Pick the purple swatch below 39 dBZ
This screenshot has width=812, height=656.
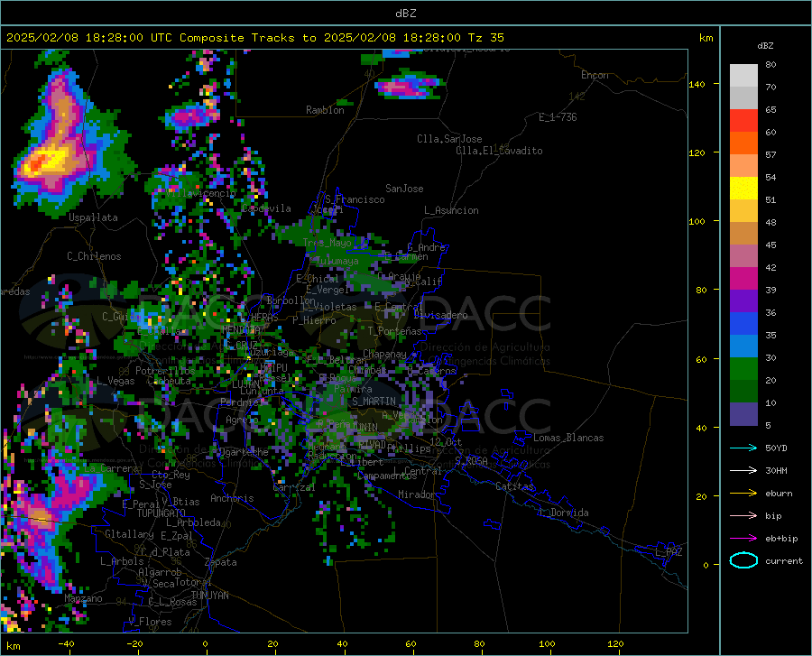point(743,301)
